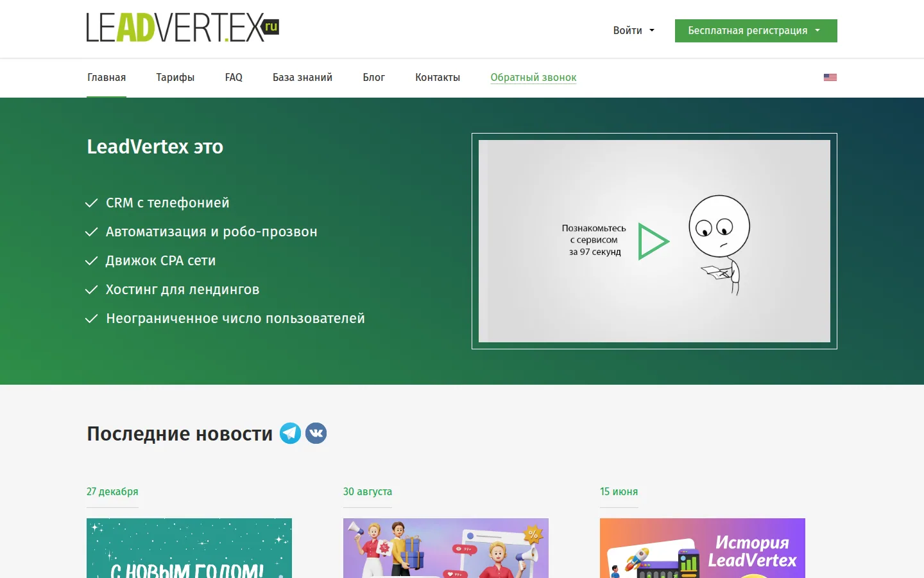Open the Бесплатная регистрация dropdown button
924x578 pixels.
point(756,31)
